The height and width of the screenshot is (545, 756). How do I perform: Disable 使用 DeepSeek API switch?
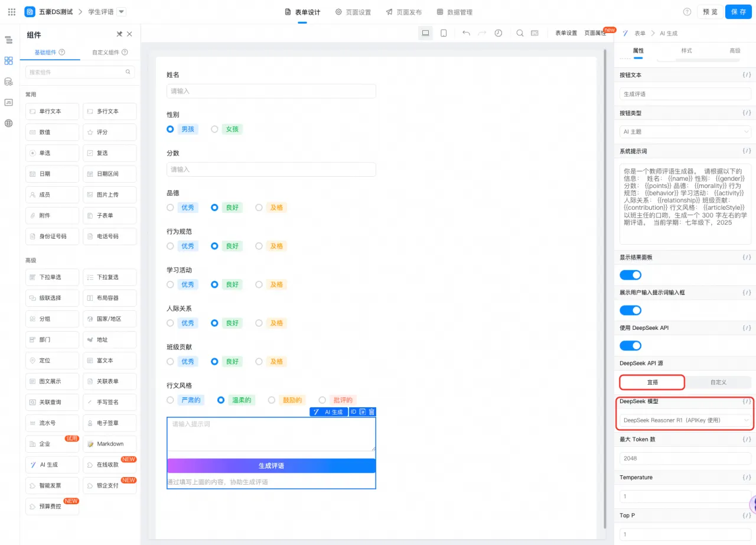point(630,345)
